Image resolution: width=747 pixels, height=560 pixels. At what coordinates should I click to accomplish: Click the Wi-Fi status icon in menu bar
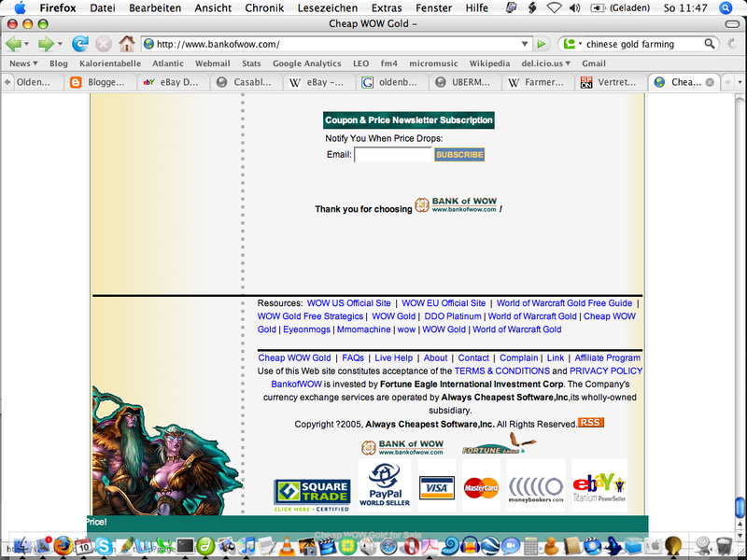(554, 8)
